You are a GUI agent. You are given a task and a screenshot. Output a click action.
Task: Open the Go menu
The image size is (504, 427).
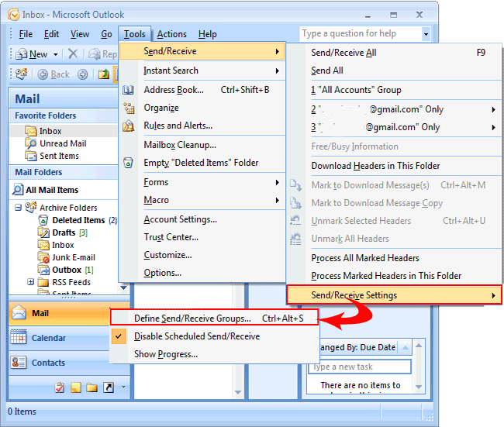coord(106,34)
